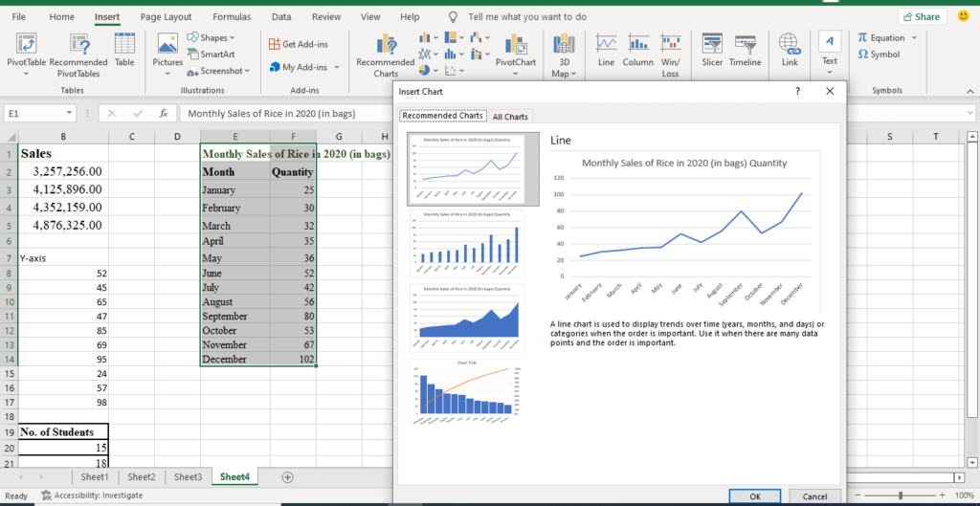The height and width of the screenshot is (506, 980).
Task: Open Recommended PivotTables
Action: [x=78, y=55]
